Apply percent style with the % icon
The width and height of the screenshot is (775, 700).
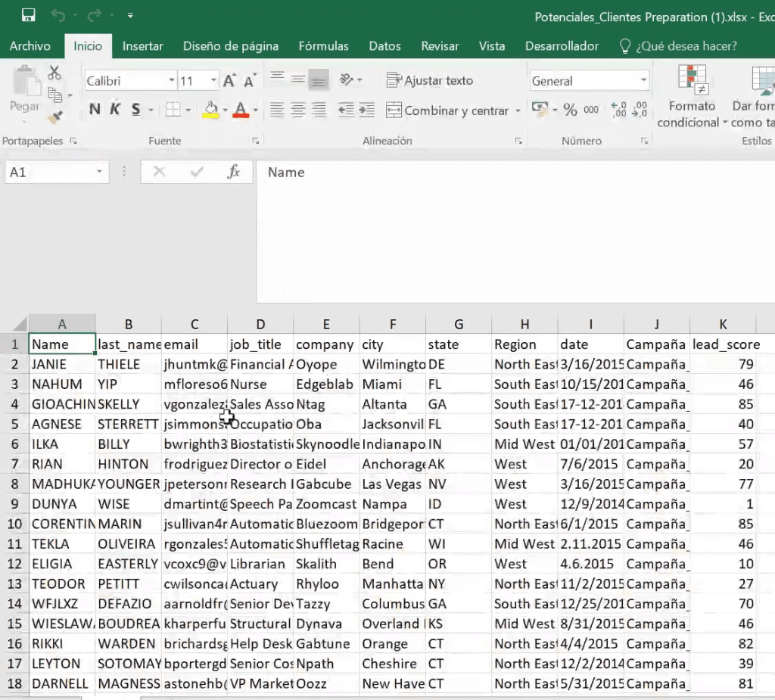tap(570, 110)
